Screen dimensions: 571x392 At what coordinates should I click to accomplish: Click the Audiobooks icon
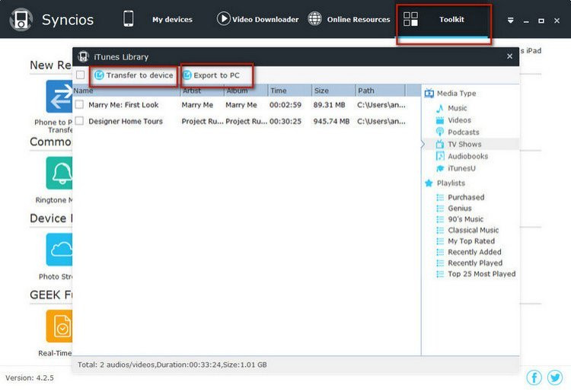[440, 156]
